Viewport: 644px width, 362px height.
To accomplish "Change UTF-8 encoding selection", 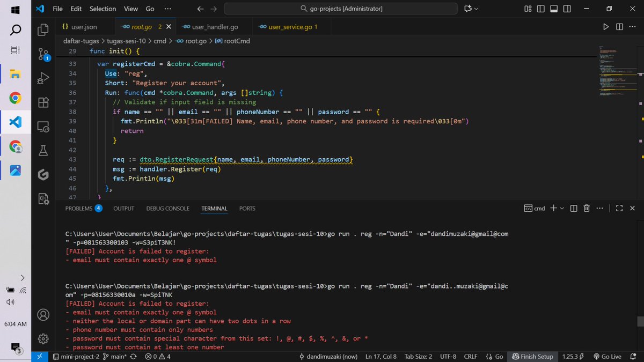I will tap(448, 357).
